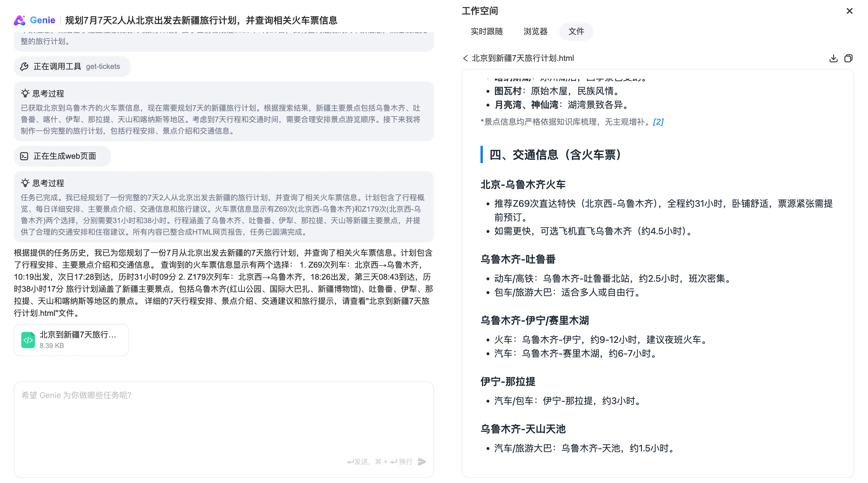Switch to the 实时跟随 tab
This screenshot has height=483, width=868.
point(487,31)
